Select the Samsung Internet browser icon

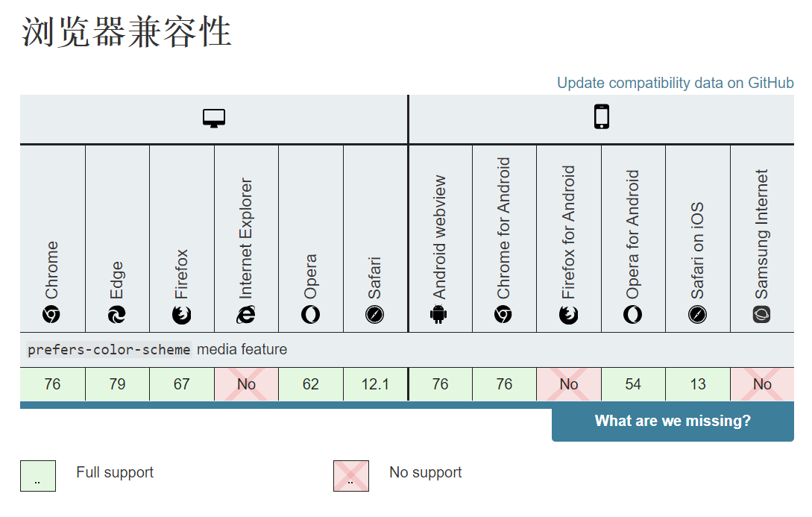click(762, 314)
